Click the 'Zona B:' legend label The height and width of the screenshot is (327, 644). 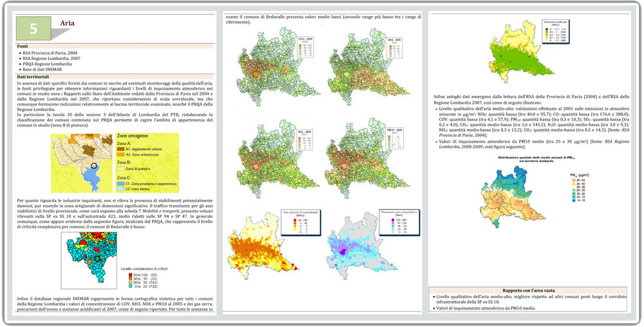tap(125, 163)
